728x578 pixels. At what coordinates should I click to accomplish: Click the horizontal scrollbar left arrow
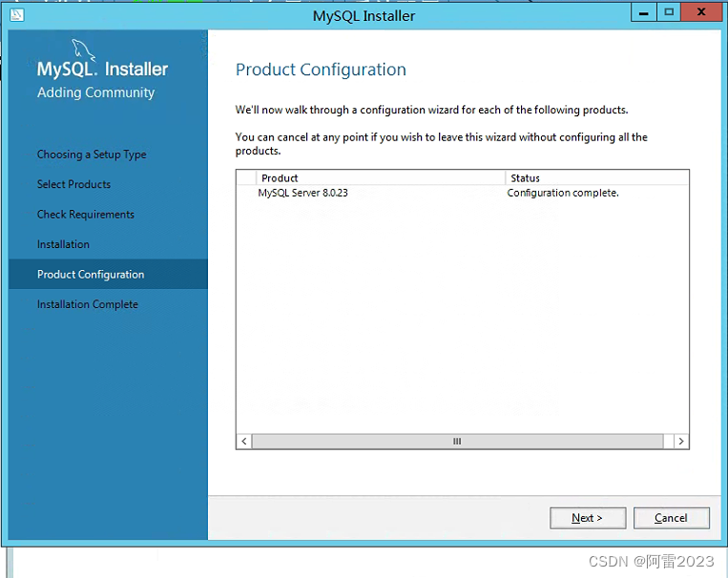coord(244,441)
